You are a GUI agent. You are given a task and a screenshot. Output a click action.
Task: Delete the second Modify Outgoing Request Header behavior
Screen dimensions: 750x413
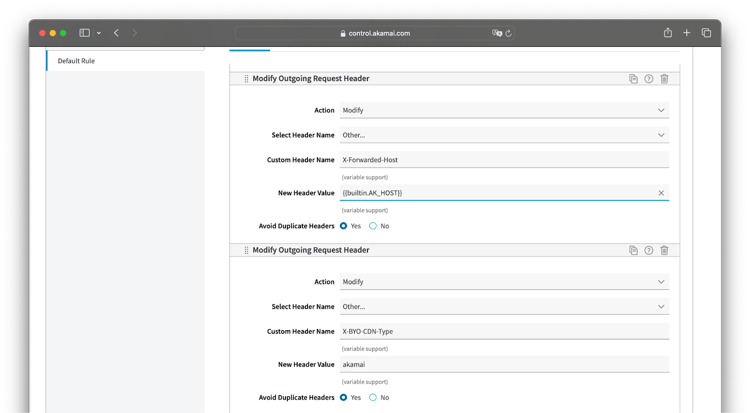(664, 250)
